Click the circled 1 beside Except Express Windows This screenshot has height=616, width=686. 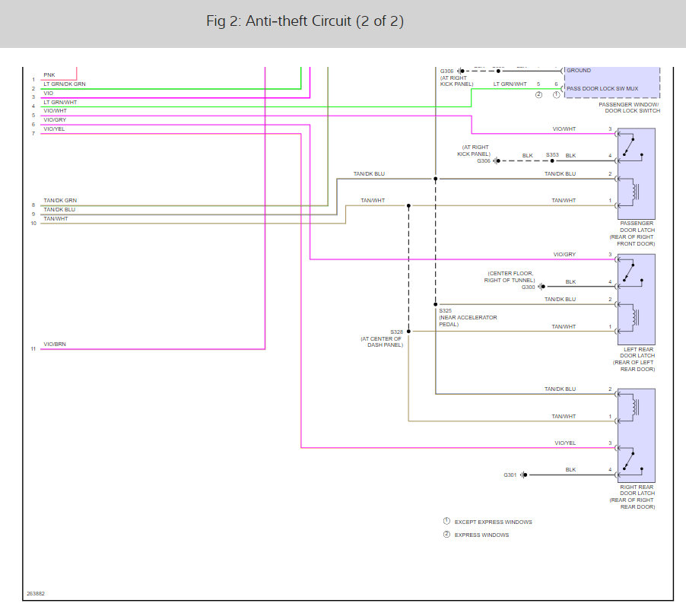click(x=446, y=521)
